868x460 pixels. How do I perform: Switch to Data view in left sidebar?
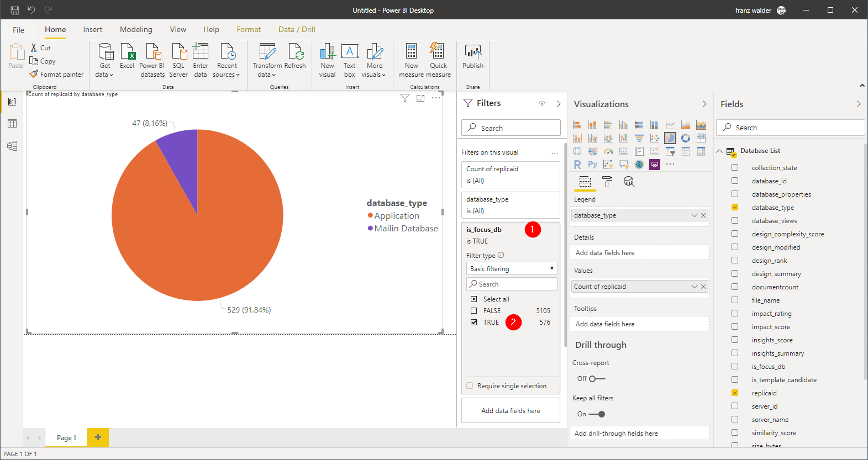click(12, 124)
